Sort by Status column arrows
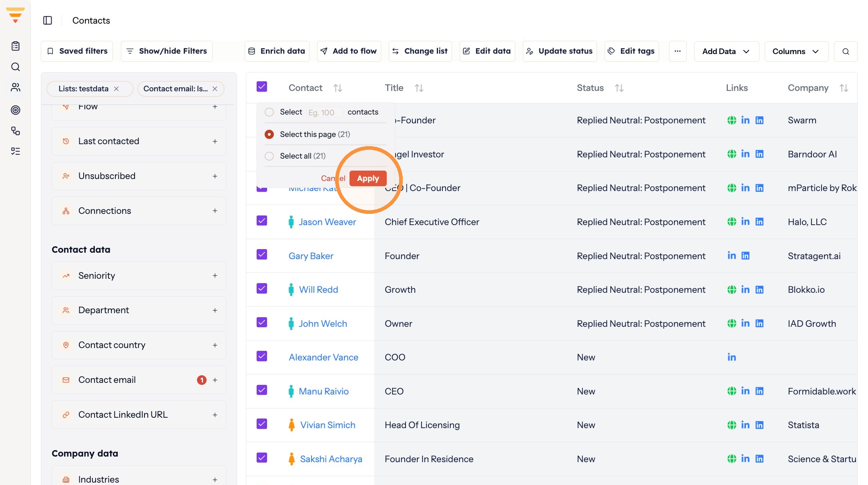 619,88
